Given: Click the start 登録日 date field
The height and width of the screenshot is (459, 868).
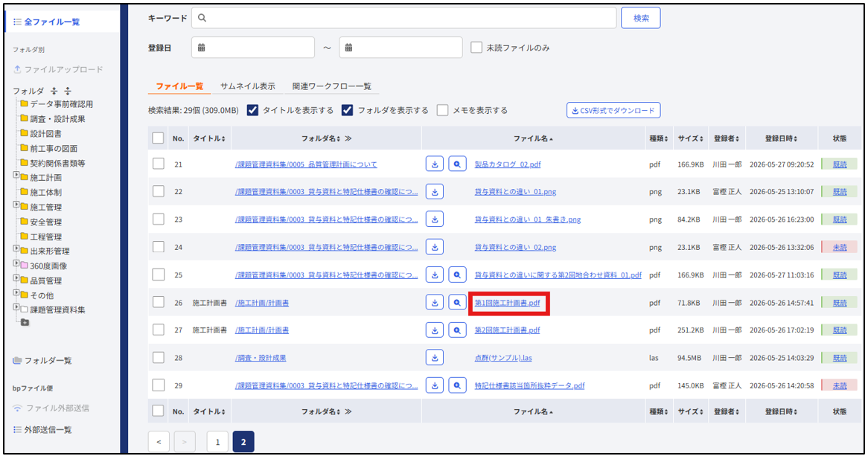Looking at the screenshot, I should click(253, 48).
